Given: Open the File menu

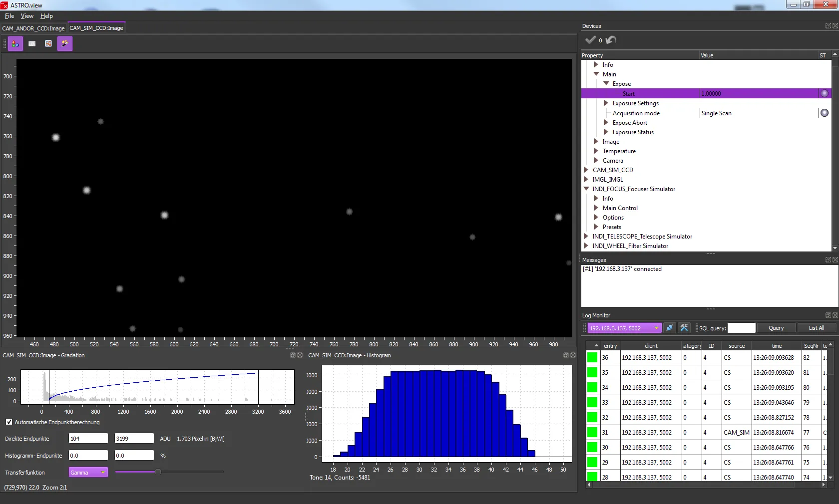Looking at the screenshot, I should (9, 16).
